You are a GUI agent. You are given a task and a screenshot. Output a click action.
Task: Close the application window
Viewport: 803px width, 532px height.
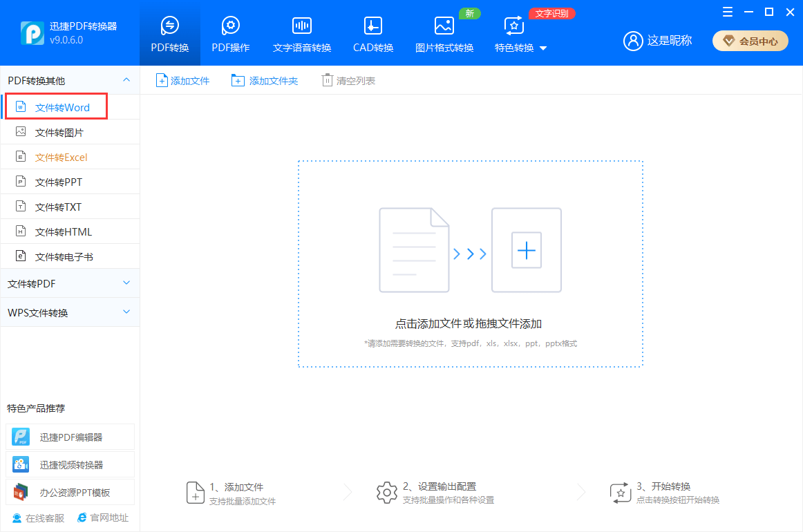(790, 12)
